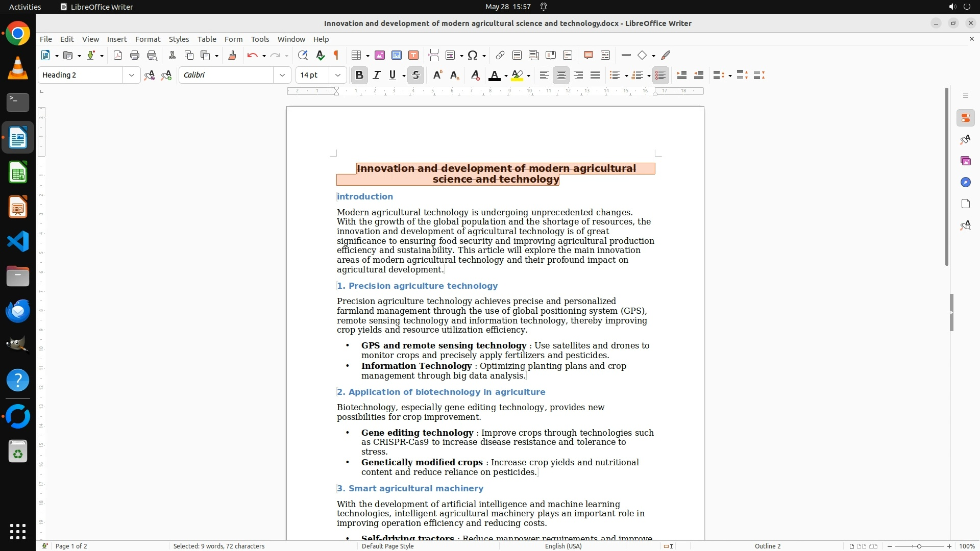Toggle Formatting Marks pilcrow button
Image resolution: width=980 pixels, height=551 pixels.
click(336, 56)
